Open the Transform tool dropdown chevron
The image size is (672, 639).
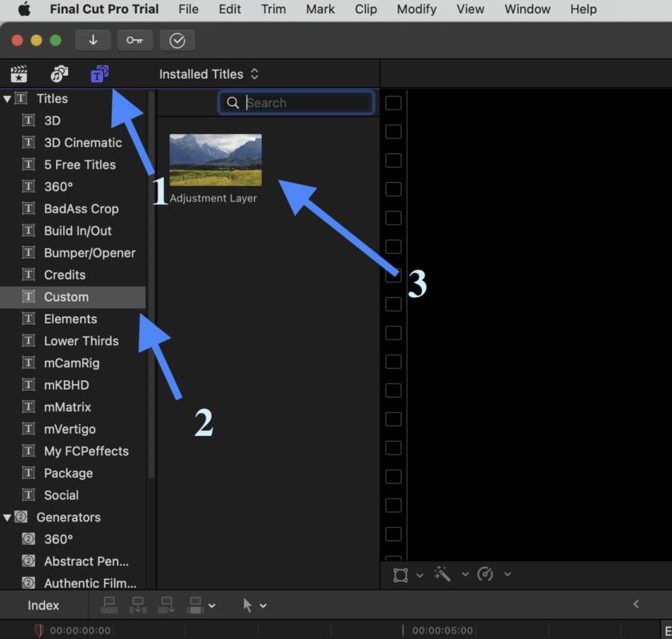coord(420,575)
